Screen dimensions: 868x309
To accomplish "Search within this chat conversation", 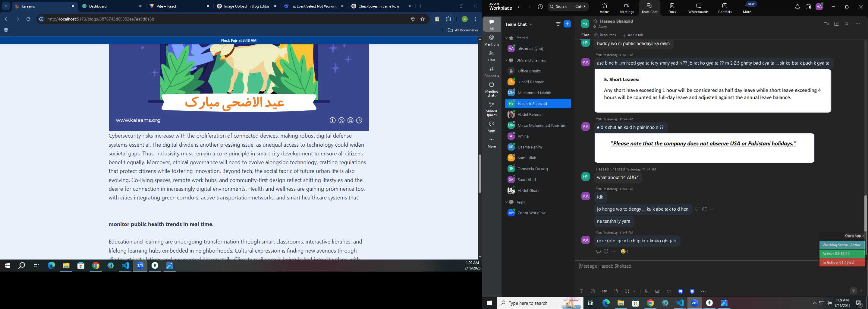I will (x=847, y=24).
